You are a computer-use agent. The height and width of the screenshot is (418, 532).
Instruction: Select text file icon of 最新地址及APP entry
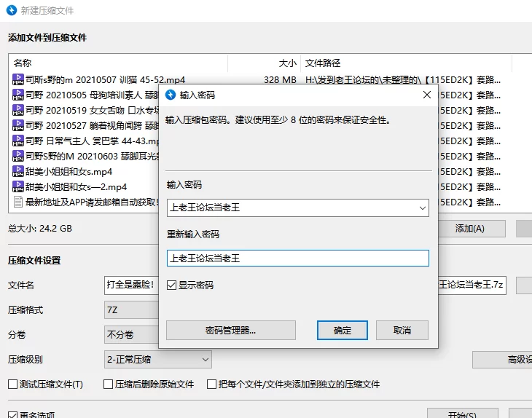click(x=18, y=202)
